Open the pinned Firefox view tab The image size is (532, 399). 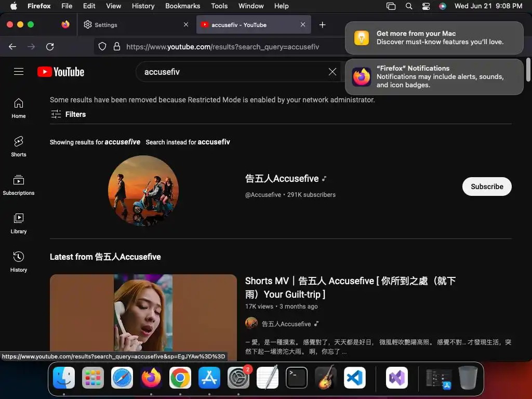[65, 24]
